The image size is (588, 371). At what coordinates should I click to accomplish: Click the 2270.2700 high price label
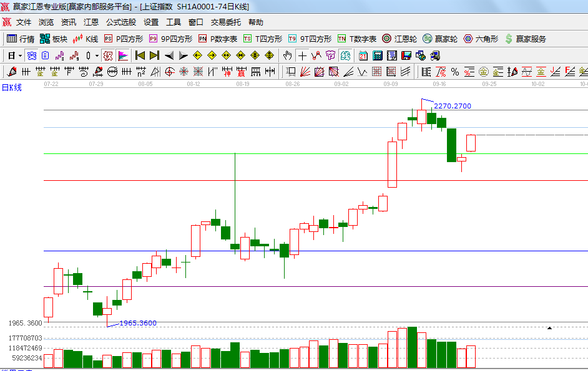(453, 106)
